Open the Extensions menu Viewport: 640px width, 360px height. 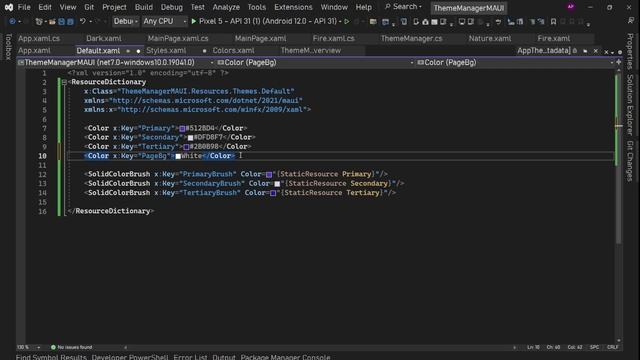click(x=293, y=7)
